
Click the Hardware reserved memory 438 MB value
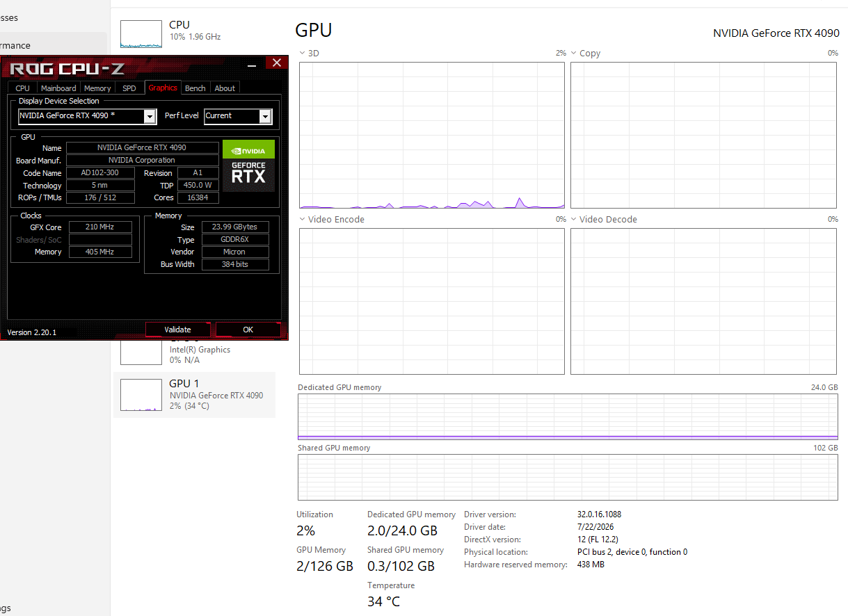click(591, 565)
